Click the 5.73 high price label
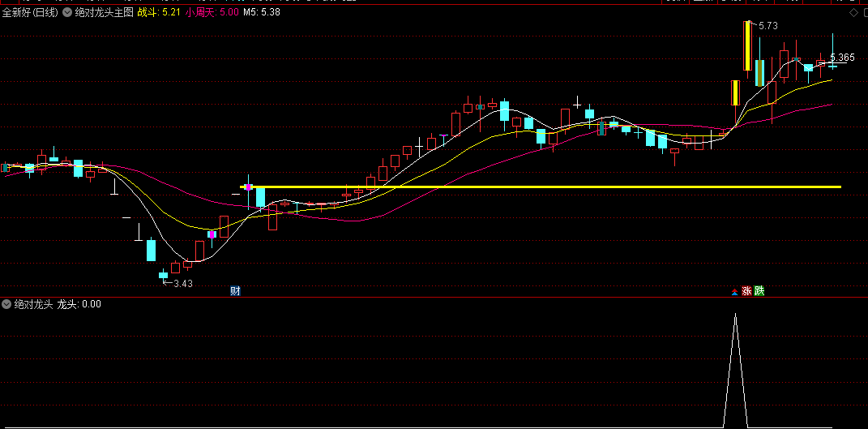 tap(768, 25)
